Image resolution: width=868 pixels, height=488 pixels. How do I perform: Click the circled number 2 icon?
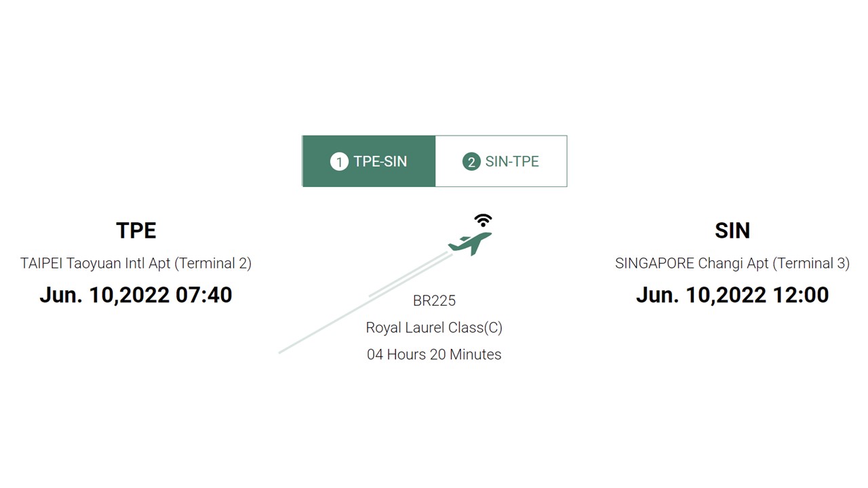[x=471, y=162]
